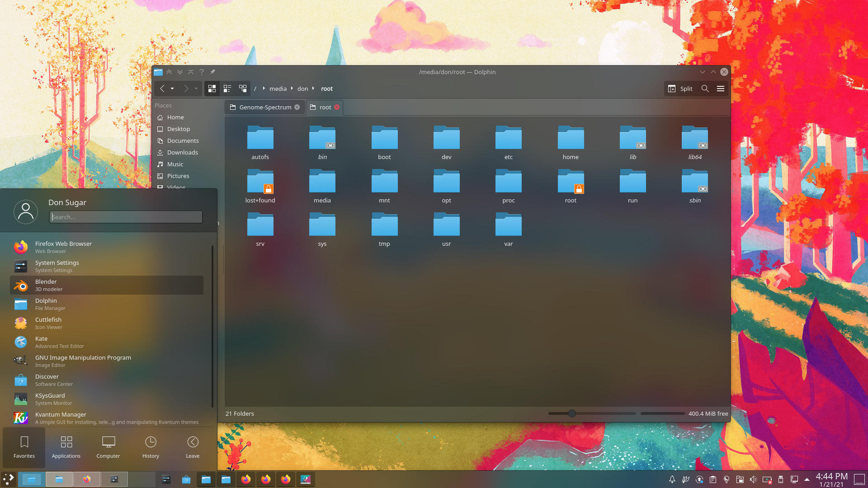This screenshot has width=868, height=488.
Task: Open Home in Places panel
Action: (175, 117)
